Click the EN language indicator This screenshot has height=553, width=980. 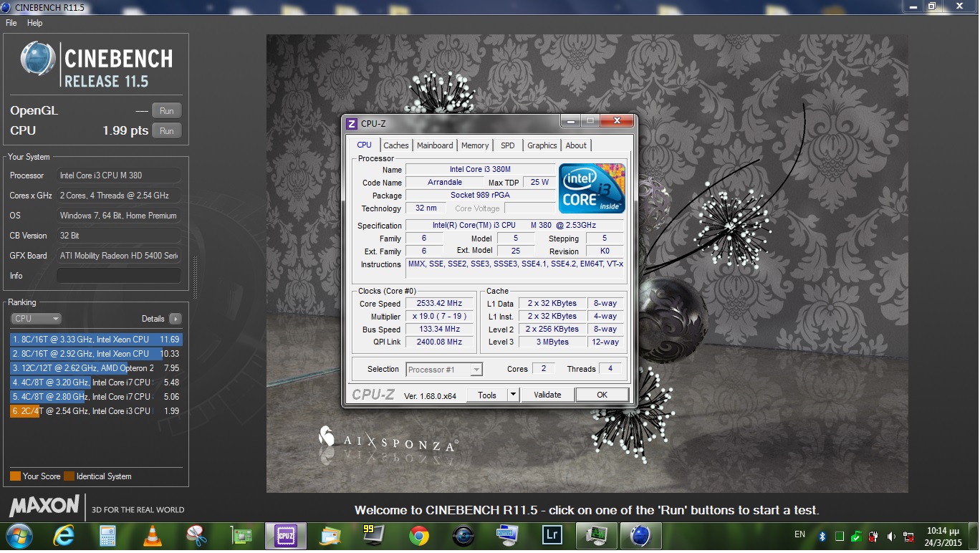coord(800,534)
